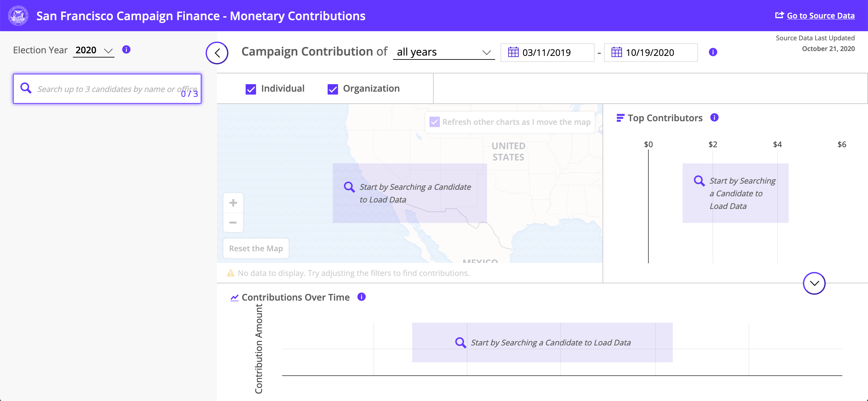Viewport: 868px width, 401px height.
Task: Toggle the Organization contributor checkbox
Action: [x=332, y=88]
